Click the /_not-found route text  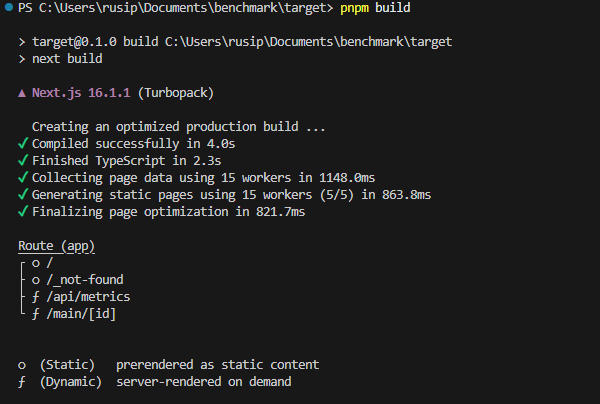click(x=85, y=280)
